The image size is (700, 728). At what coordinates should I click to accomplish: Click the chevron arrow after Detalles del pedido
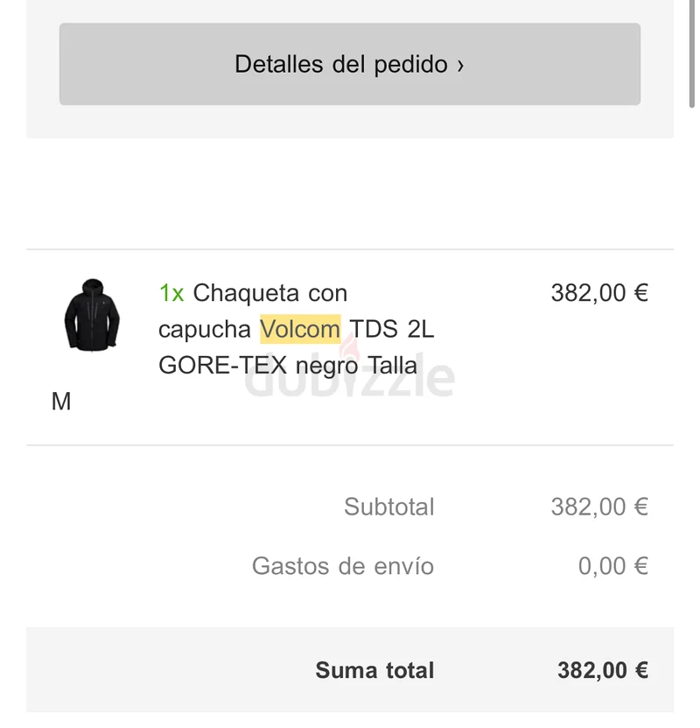(x=460, y=66)
